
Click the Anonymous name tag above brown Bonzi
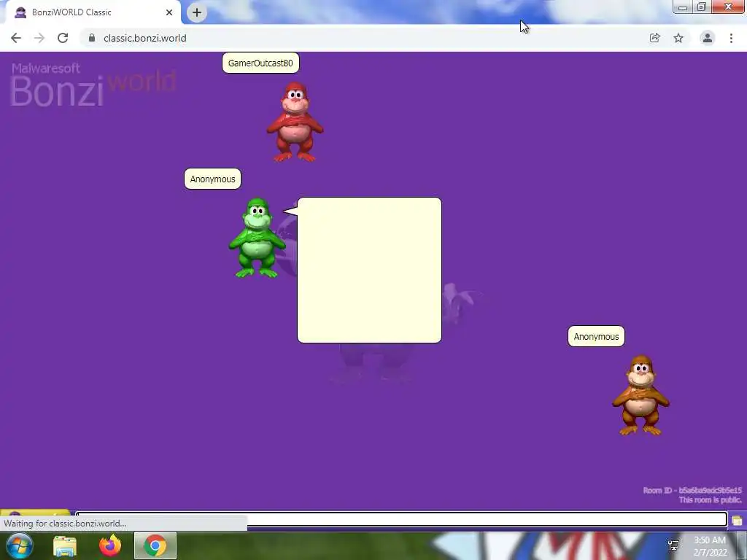[x=596, y=337]
